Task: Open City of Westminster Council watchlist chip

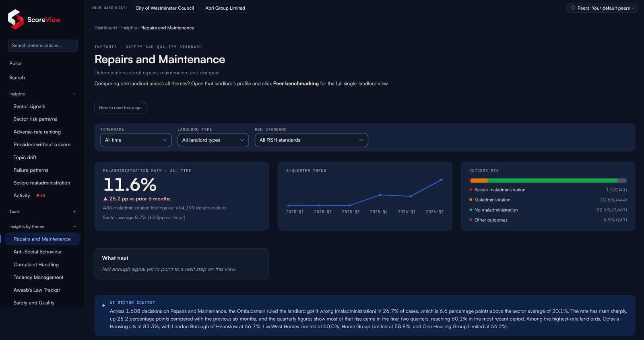Action: coord(165,8)
